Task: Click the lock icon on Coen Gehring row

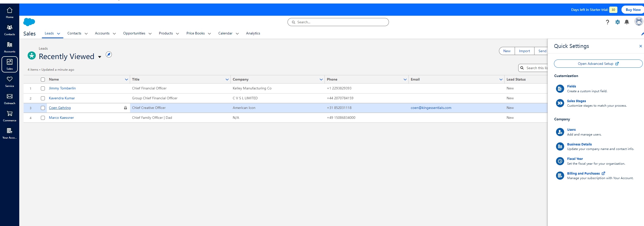Action: click(x=126, y=108)
